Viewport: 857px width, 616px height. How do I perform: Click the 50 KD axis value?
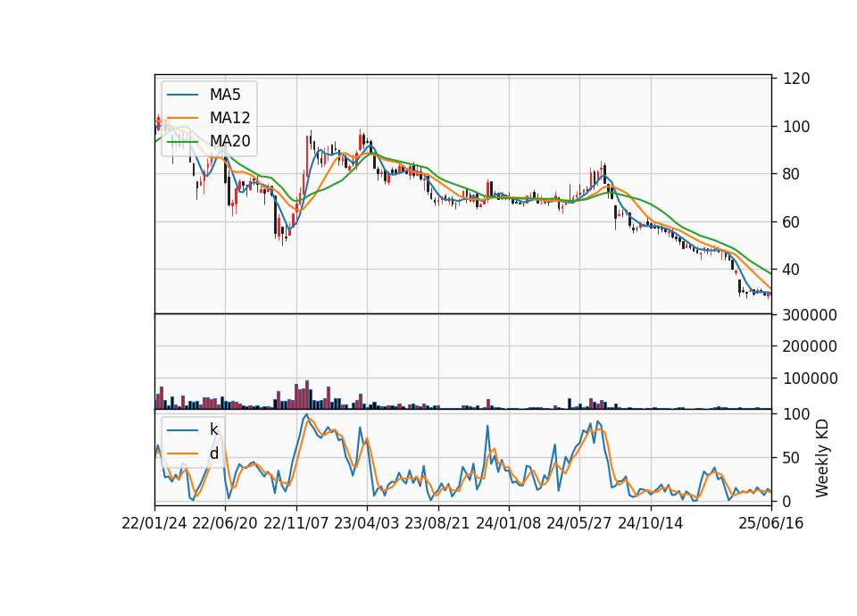coord(792,458)
